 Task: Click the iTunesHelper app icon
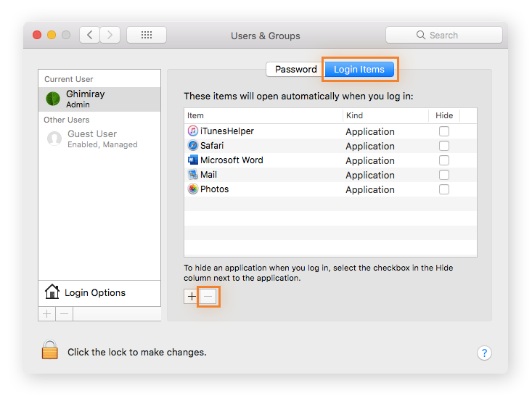coord(192,131)
